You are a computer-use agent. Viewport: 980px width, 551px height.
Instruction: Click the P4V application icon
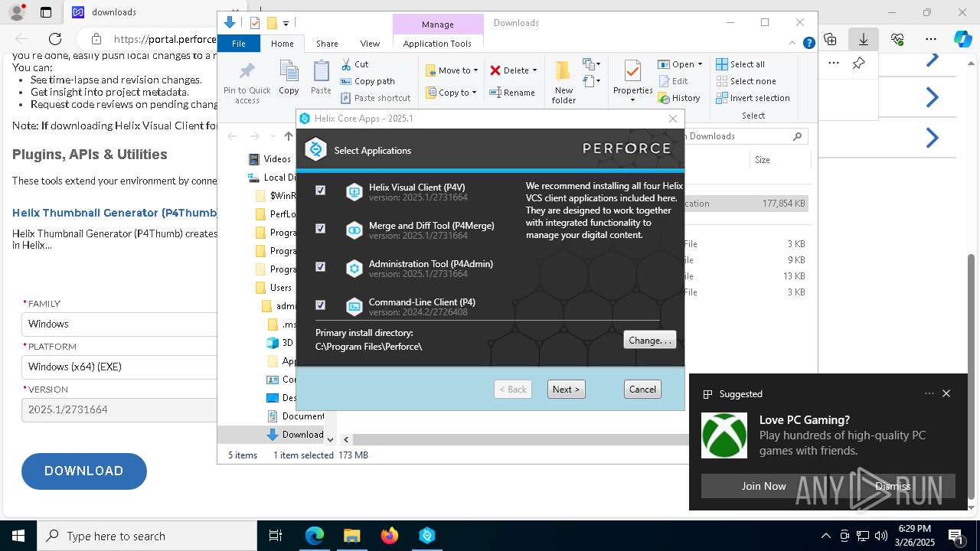[354, 192]
